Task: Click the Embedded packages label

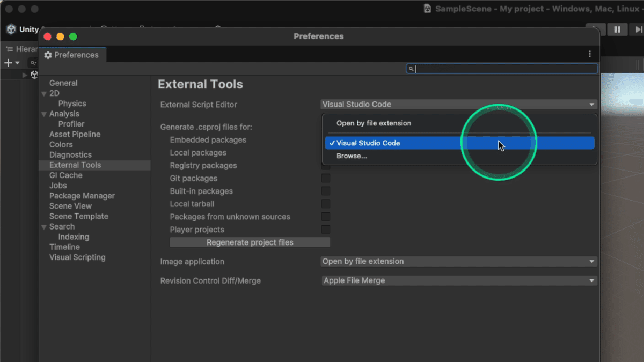Action: [x=208, y=140]
